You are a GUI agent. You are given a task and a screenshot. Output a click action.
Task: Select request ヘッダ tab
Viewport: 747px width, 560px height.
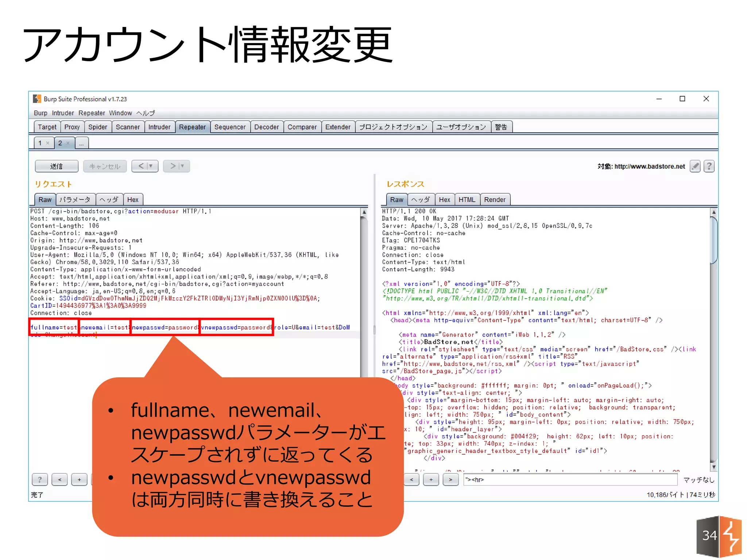point(109,199)
